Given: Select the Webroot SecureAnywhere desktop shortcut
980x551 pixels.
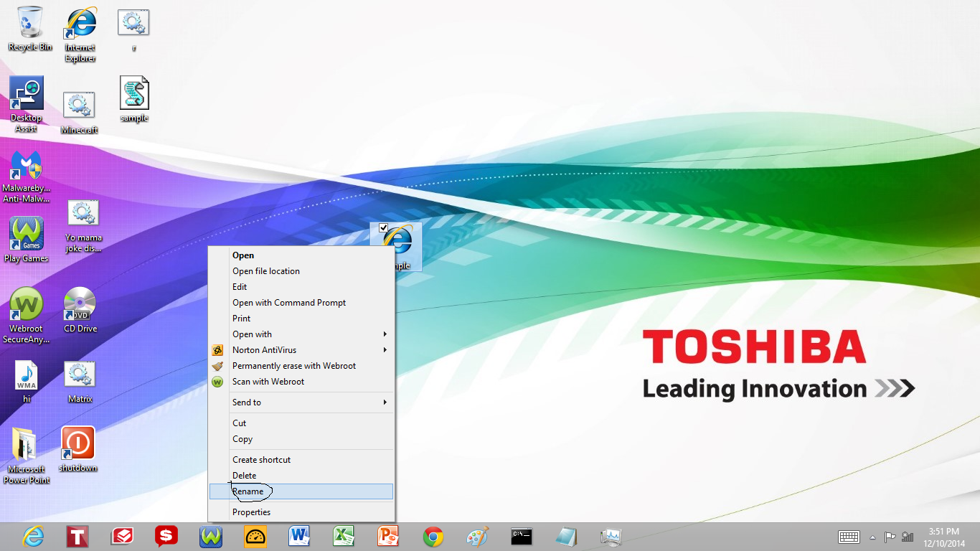Looking at the screenshot, I should (27, 316).
